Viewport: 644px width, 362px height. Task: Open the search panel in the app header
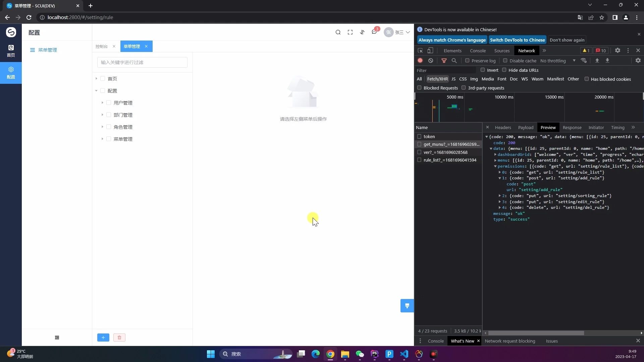(338, 32)
